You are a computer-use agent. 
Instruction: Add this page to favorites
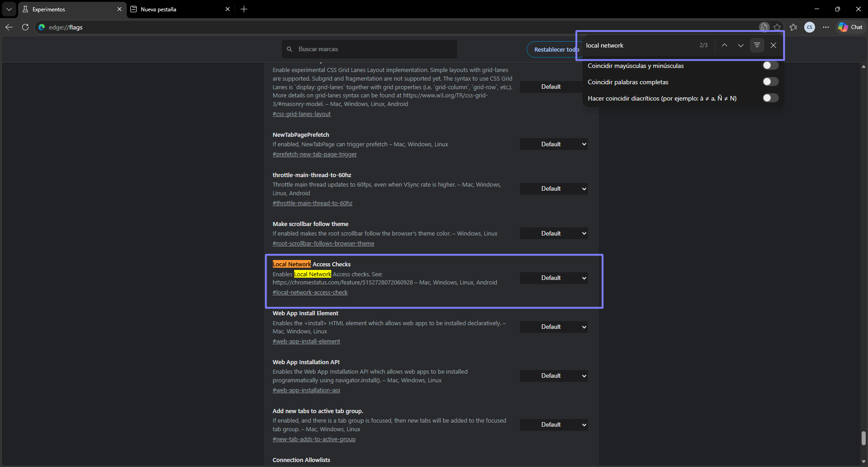(777, 27)
